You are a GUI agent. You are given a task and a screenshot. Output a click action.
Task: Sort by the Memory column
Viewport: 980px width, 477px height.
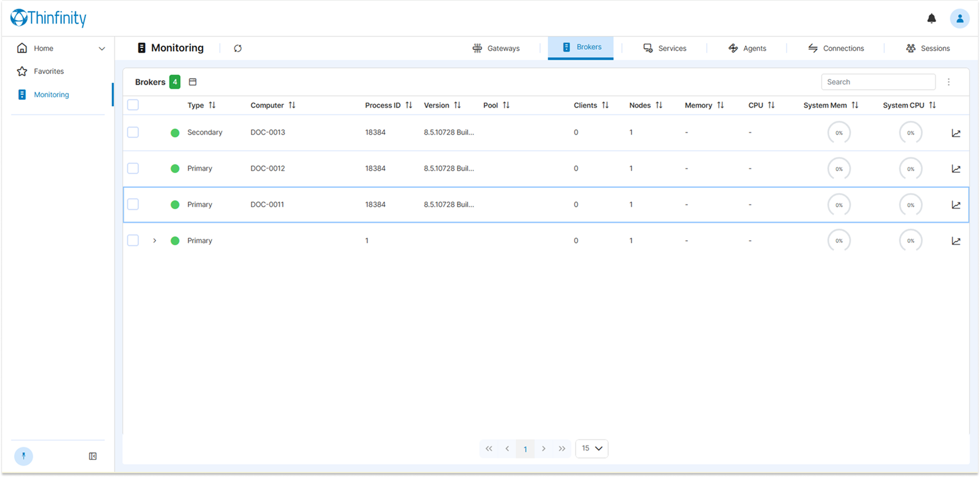pos(720,105)
